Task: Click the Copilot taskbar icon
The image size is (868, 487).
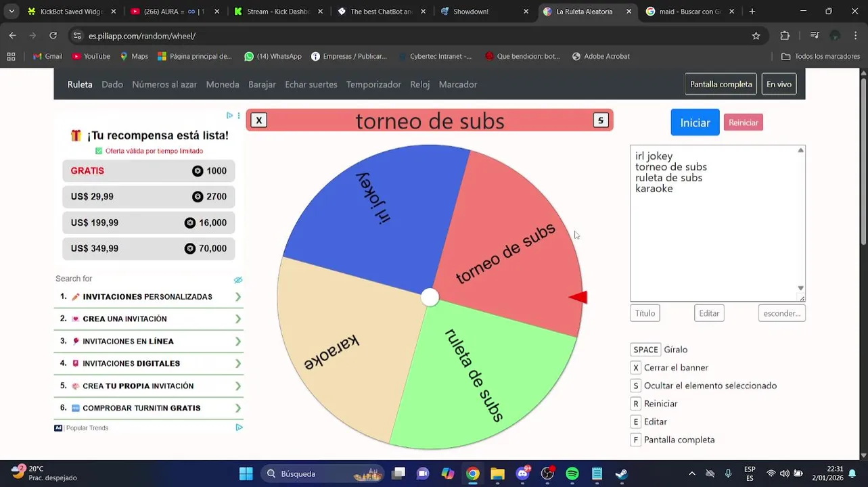Action: point(448,473)
